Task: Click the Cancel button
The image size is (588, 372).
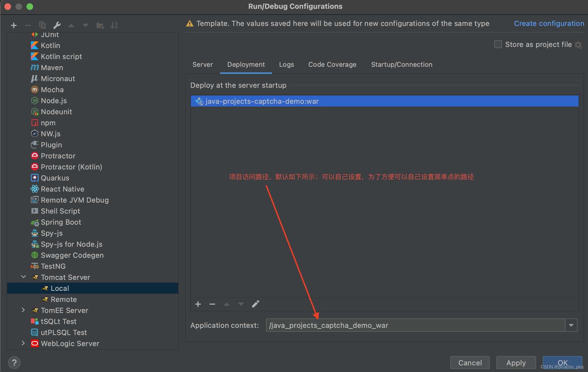Action: (x=470, y=363)
